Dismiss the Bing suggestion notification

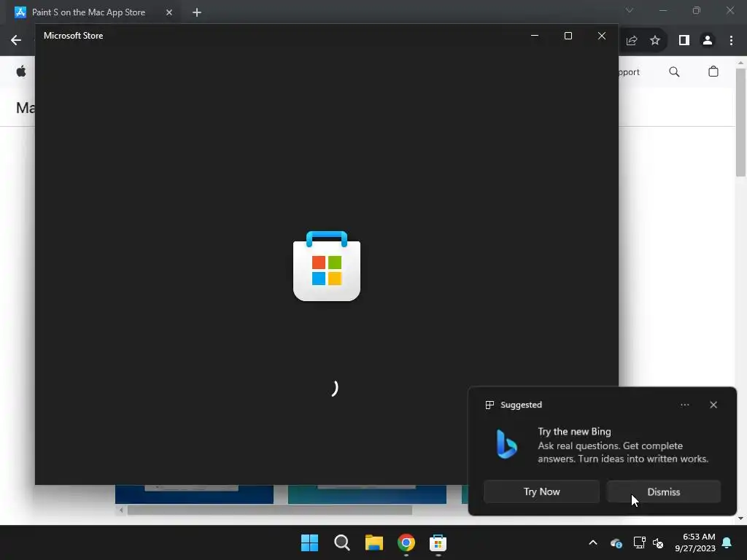663,491
